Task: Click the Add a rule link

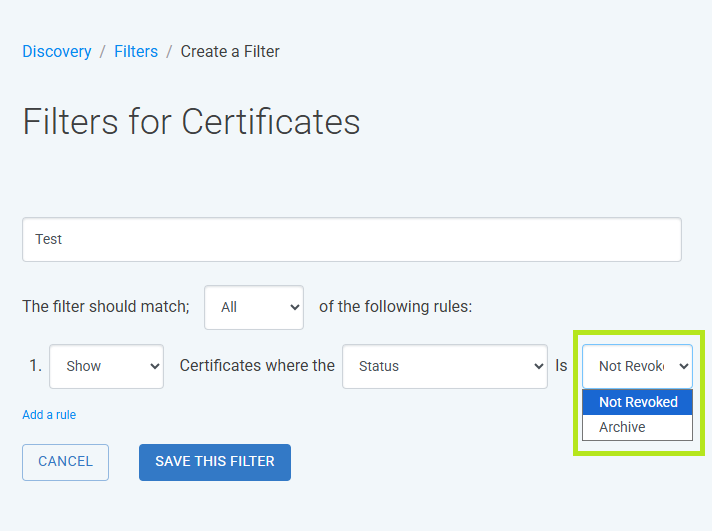Action: (x=49, y=415)
